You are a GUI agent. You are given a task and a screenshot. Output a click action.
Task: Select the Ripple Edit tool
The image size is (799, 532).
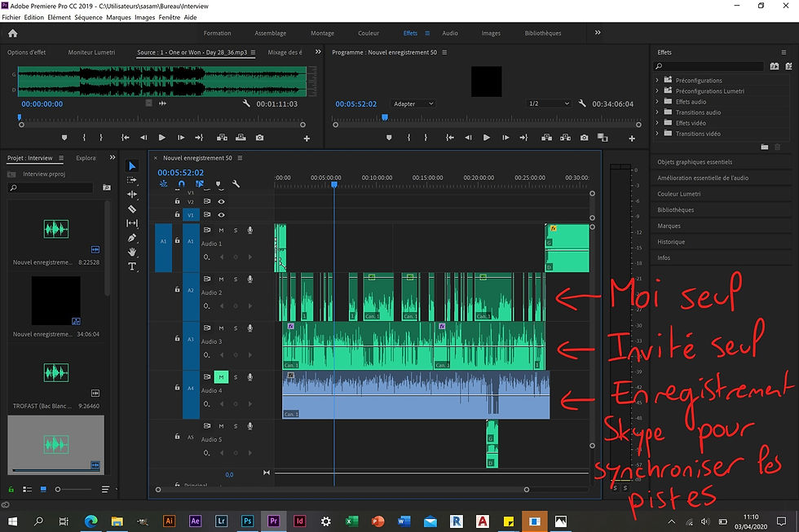(x=132, y=195)
